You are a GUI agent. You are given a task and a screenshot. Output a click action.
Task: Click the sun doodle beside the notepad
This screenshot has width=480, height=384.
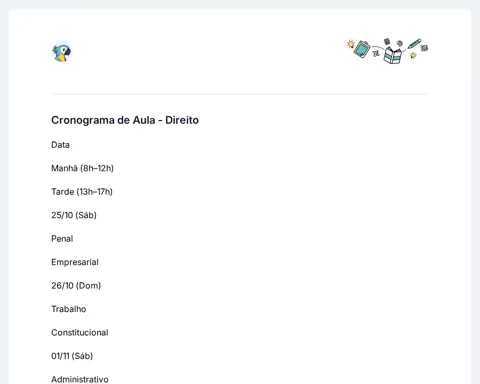(x=350, y=44)
